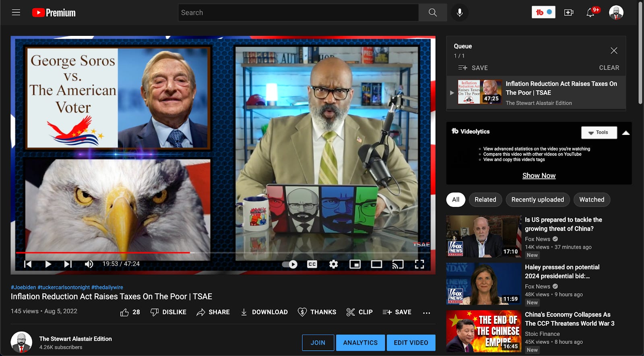Image resolution: width=644 pixels, height=356 pixels.
Task: Share this video
Action: pos(213,312)
